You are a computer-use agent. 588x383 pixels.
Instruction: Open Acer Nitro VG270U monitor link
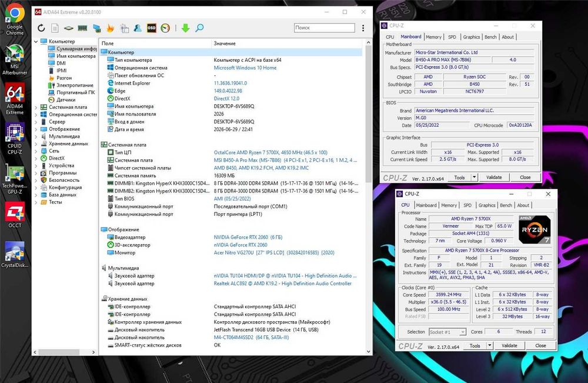pyautogui.click(x=274, y=253)
